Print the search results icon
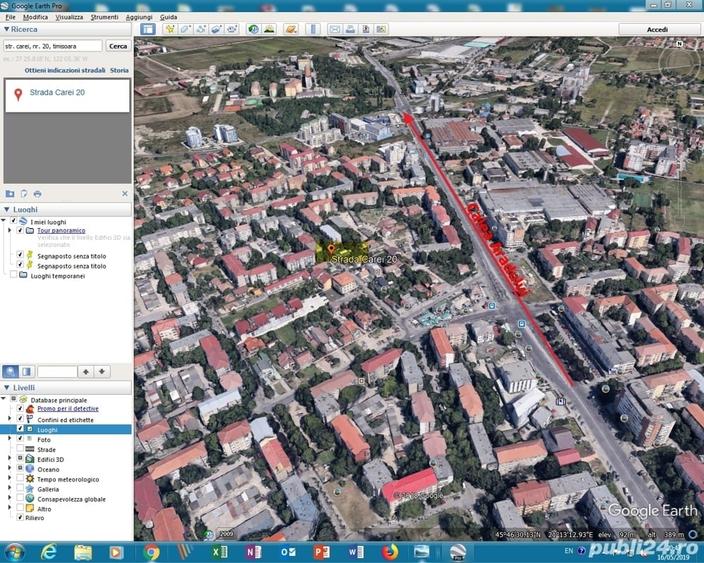Screen dimensions: 704x563 tap(38, 194)
